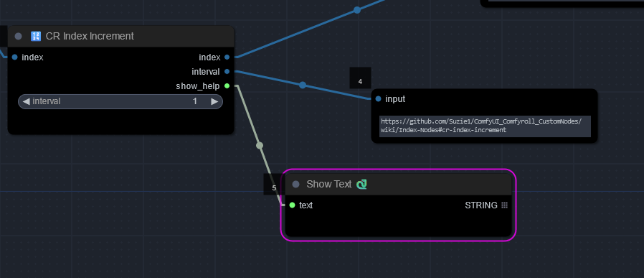Select the green text input socket on Show Text
Screen dimensions: 644x278
(292, 205)
